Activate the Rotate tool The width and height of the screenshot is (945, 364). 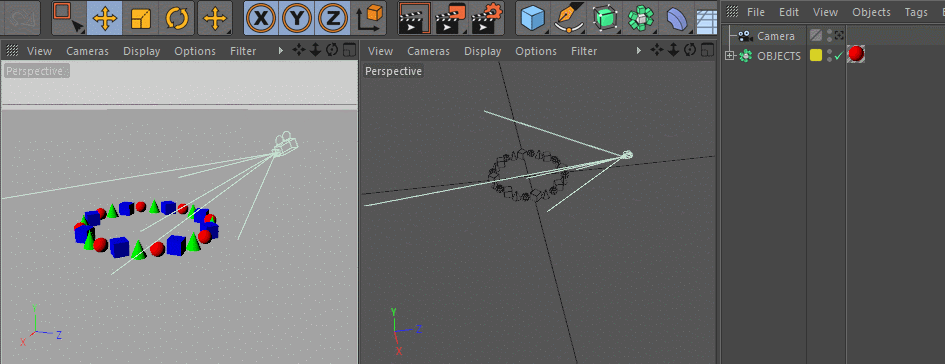tap(177, 18)
